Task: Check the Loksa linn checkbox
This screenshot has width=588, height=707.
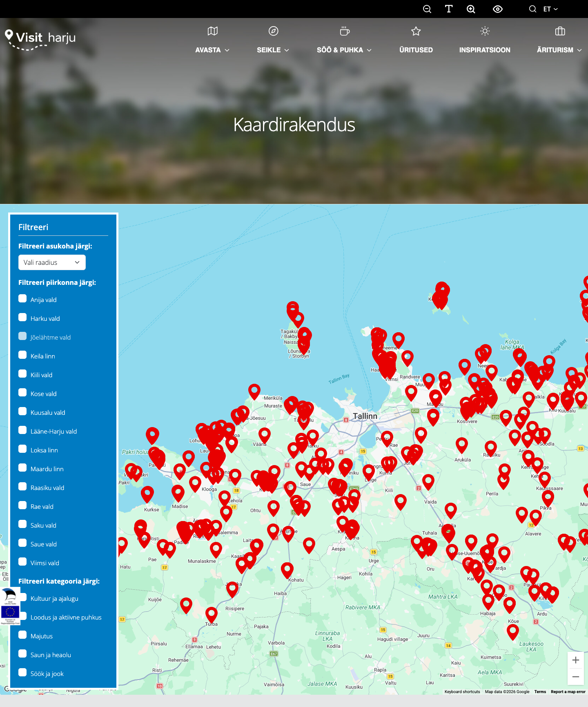Action: point(22,449)
